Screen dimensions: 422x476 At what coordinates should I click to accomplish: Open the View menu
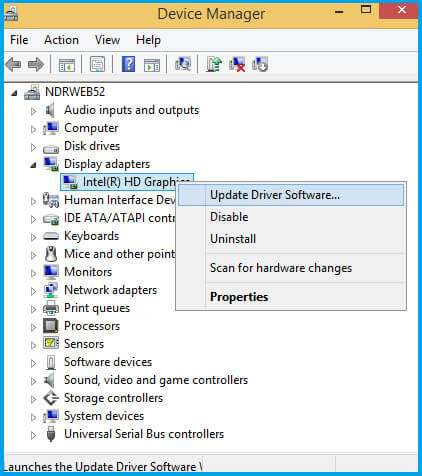point(107,40)
